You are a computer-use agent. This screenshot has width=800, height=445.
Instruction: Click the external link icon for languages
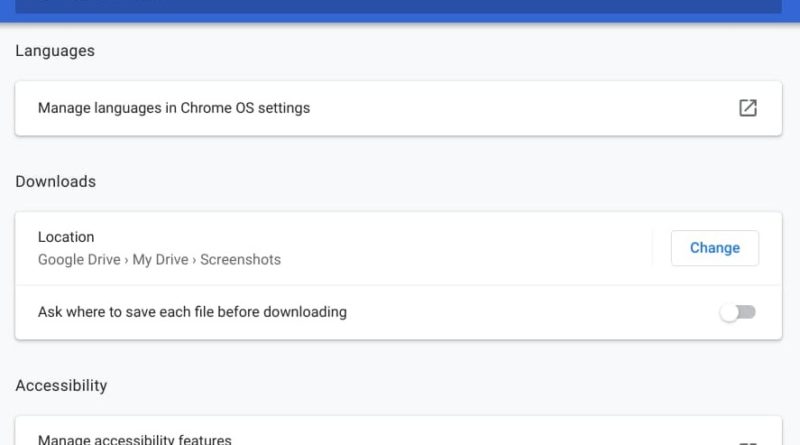click(747, 108)
